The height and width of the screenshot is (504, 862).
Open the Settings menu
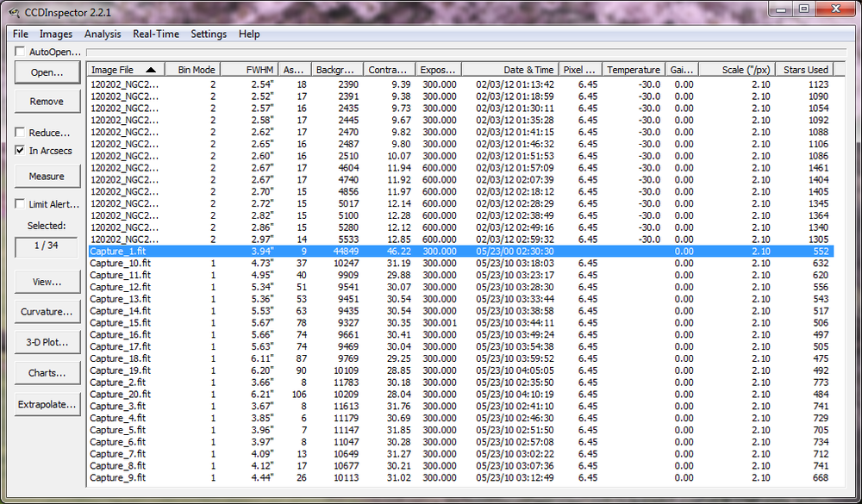coord(209,34)
